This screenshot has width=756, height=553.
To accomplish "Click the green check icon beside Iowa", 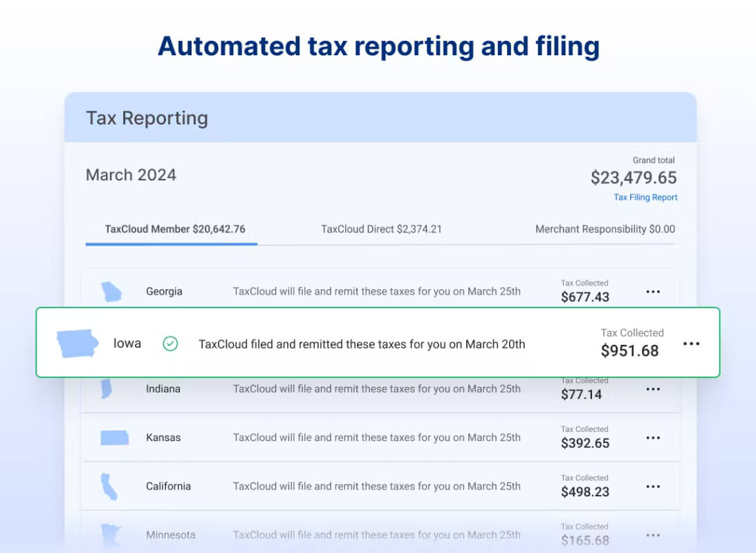I will coord(170,344).
